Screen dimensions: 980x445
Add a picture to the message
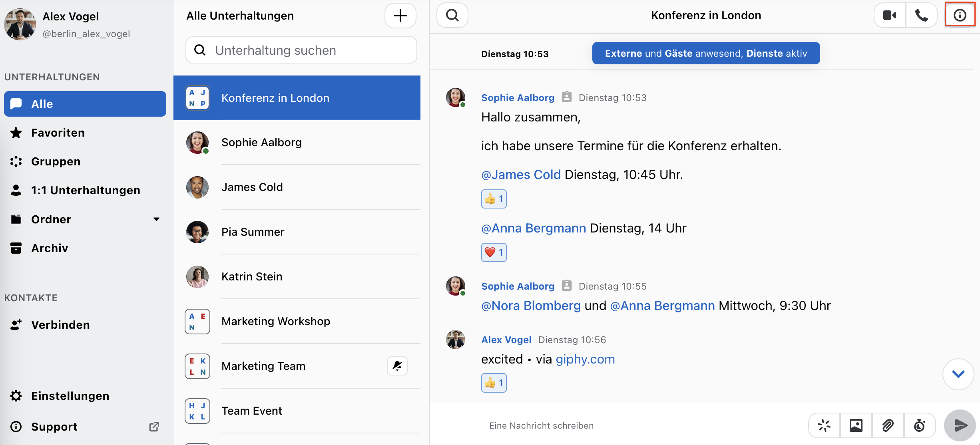pos(856,425)
